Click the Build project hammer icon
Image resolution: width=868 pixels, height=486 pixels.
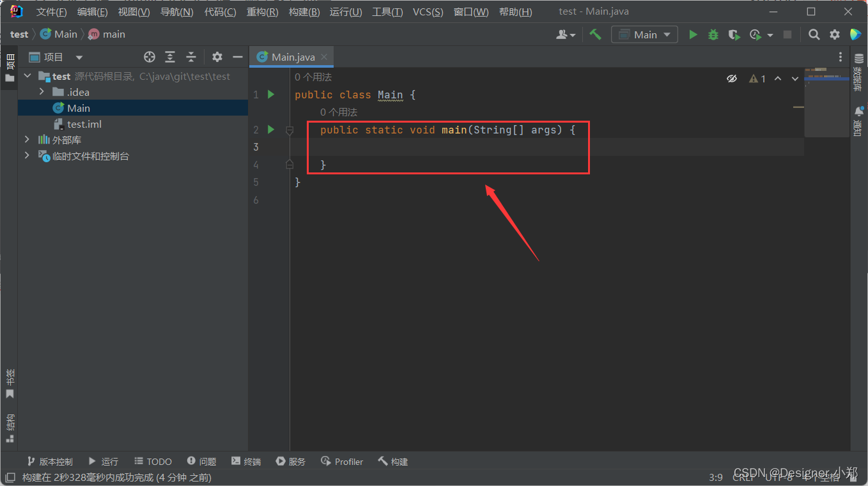[x=596, y=34]
